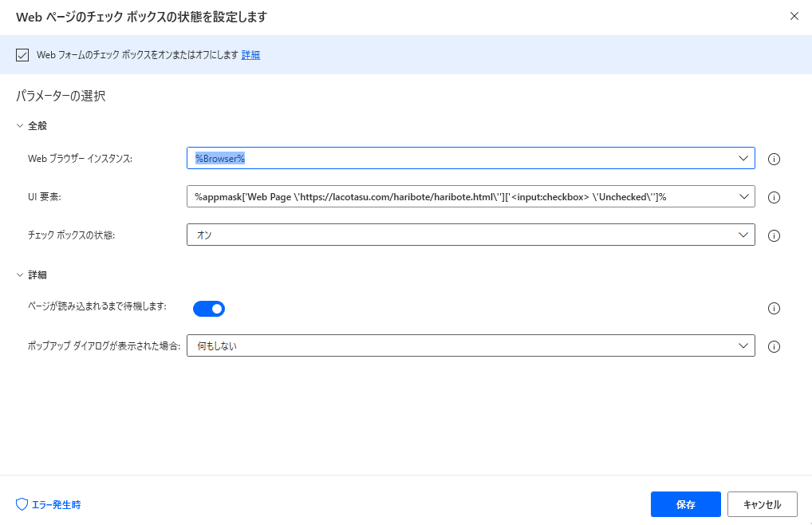This screenshot has width=812, height=525.
Task: Click the 保存 button
Action: (x=685, y=504)
